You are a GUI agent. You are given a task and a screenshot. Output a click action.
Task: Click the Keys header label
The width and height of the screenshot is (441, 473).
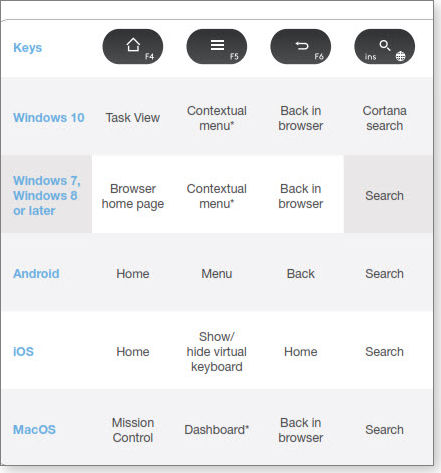pos(28,48)
